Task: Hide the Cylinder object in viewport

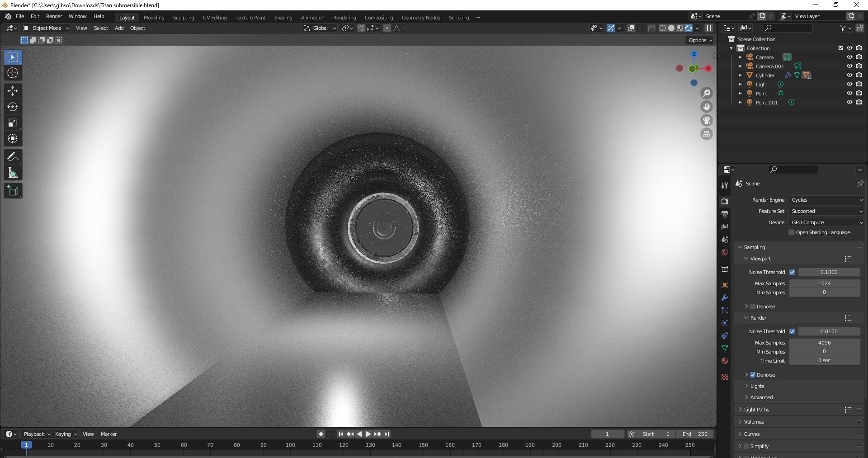Action: (x=849, y=75)
